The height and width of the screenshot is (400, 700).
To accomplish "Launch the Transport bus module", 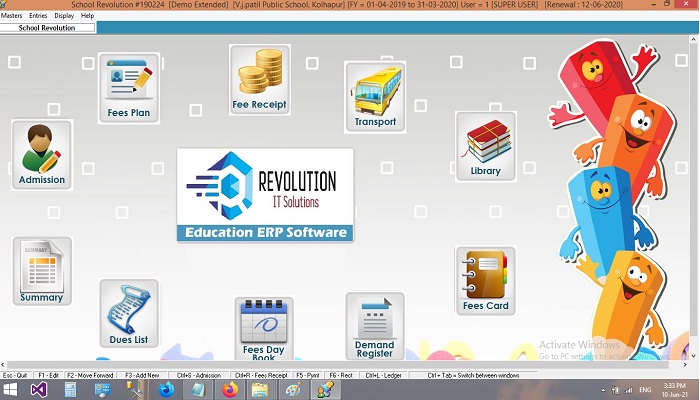I will pos(375,97).
